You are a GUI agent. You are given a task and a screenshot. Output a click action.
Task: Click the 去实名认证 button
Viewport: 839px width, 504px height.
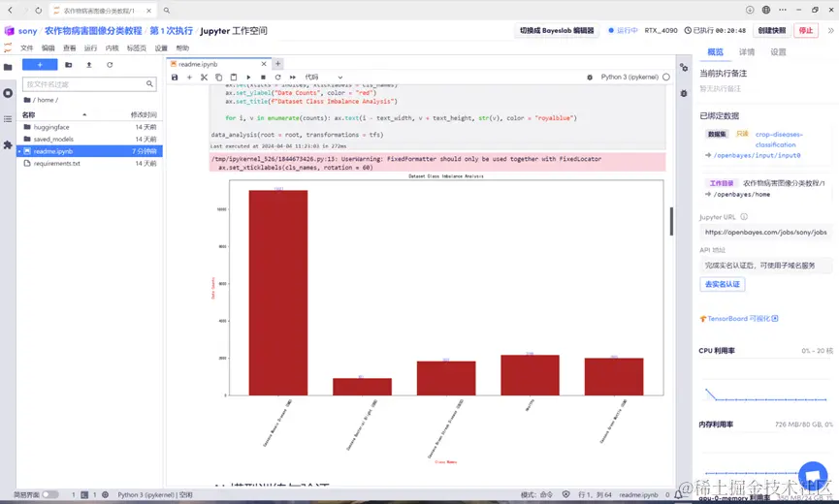722,284
